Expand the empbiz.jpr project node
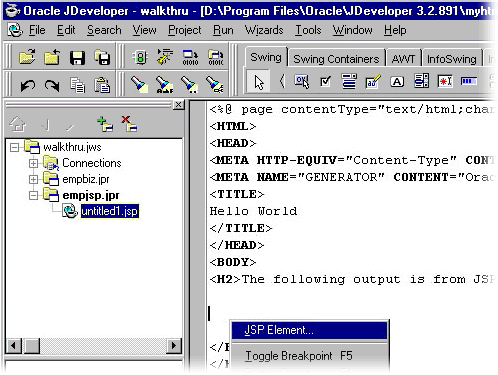The height and width of the screenshot is (375, 498). tap(33, 179)
